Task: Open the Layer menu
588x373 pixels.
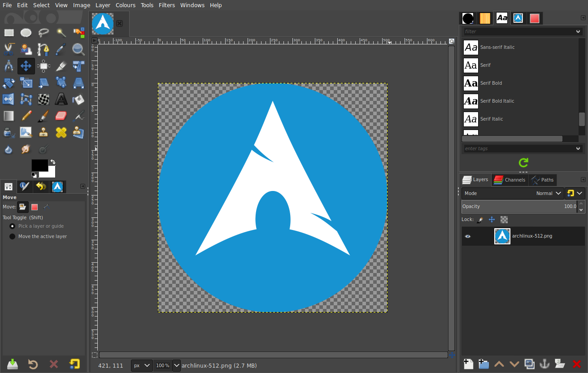Action: click(103, 5)
